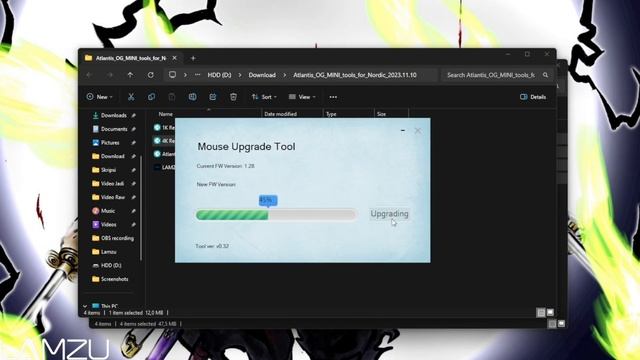The width and height of the screenshot is (640, 360).
Task: Click the Upgrading button
Action: [389, 214]
